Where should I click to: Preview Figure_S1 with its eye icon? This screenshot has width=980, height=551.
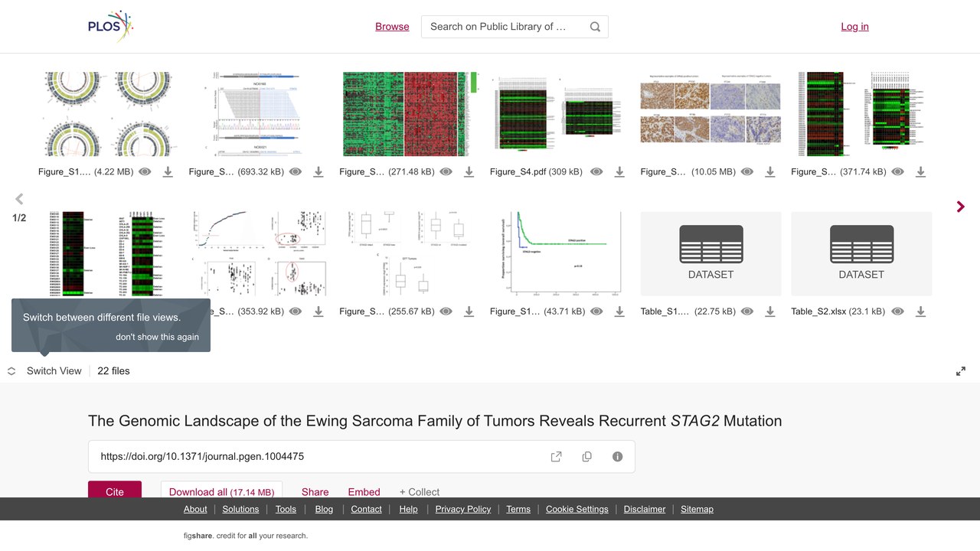[145, 172]
